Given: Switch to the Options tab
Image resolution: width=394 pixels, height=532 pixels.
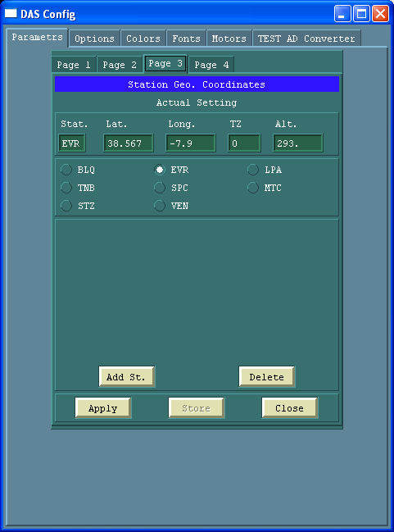Looking at the screenshot, I should [x=94, y=39].
